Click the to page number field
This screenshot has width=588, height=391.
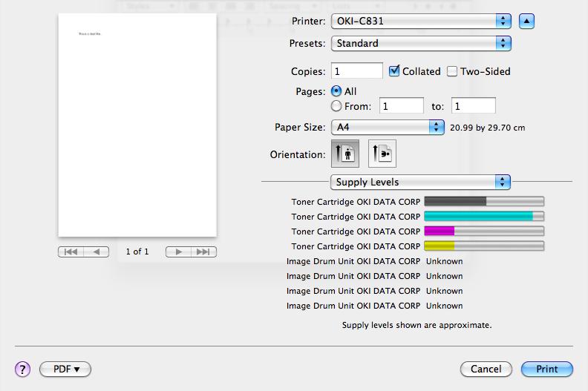474,105
